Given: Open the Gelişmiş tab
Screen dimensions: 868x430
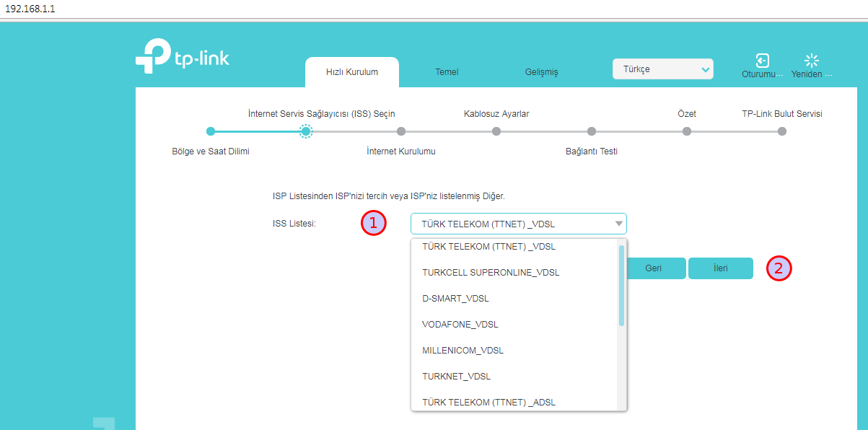Looking at the screenshot, I should 541,72.
